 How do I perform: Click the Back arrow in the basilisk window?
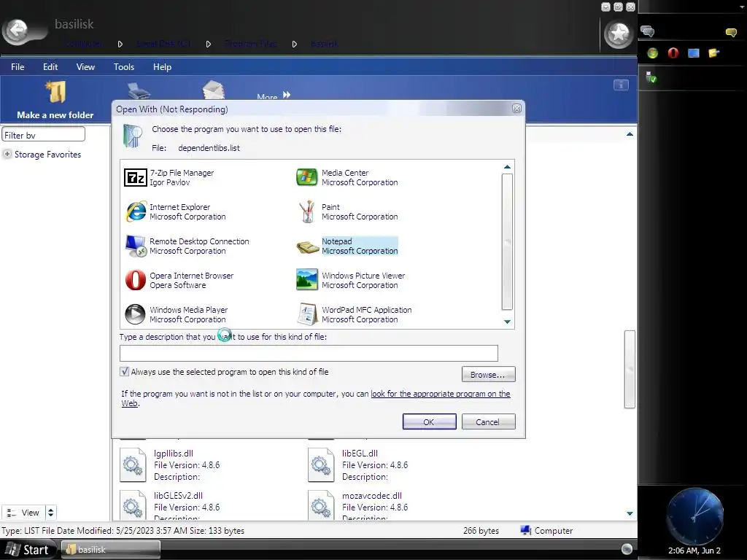tap(18, 31)
